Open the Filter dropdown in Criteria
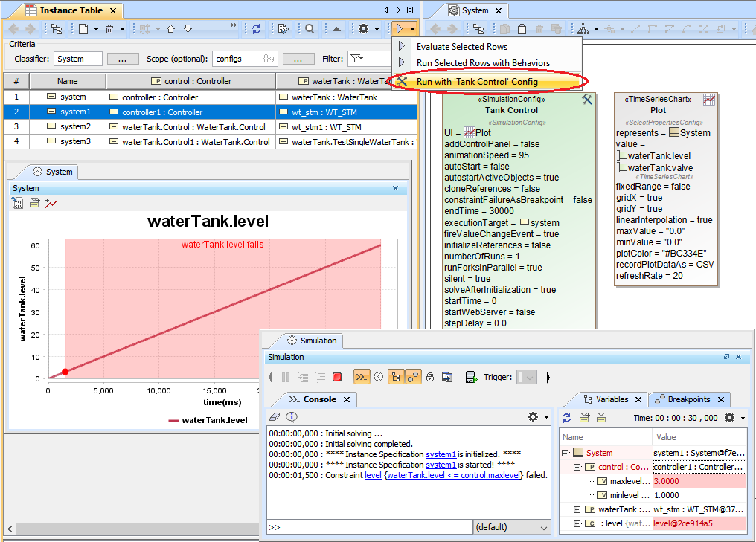This screenshot has width=756, height=542. [x=357, y=59]
